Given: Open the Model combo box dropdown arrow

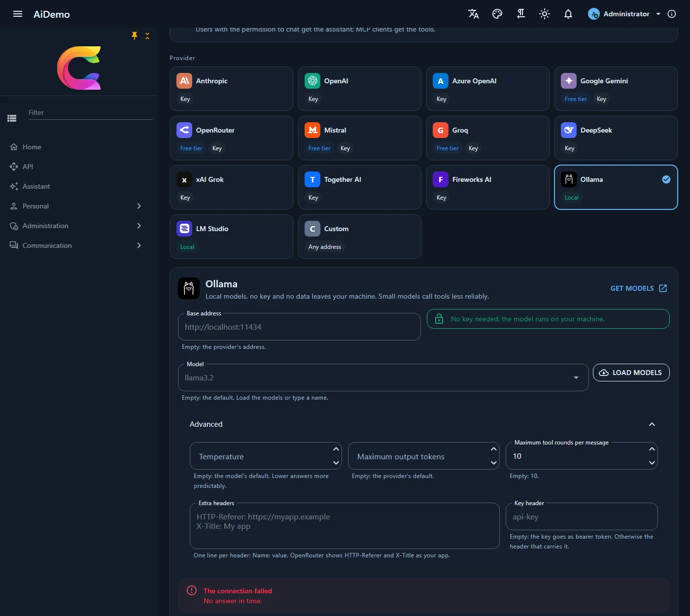Looking at the screenshot, I should point(576,377).
